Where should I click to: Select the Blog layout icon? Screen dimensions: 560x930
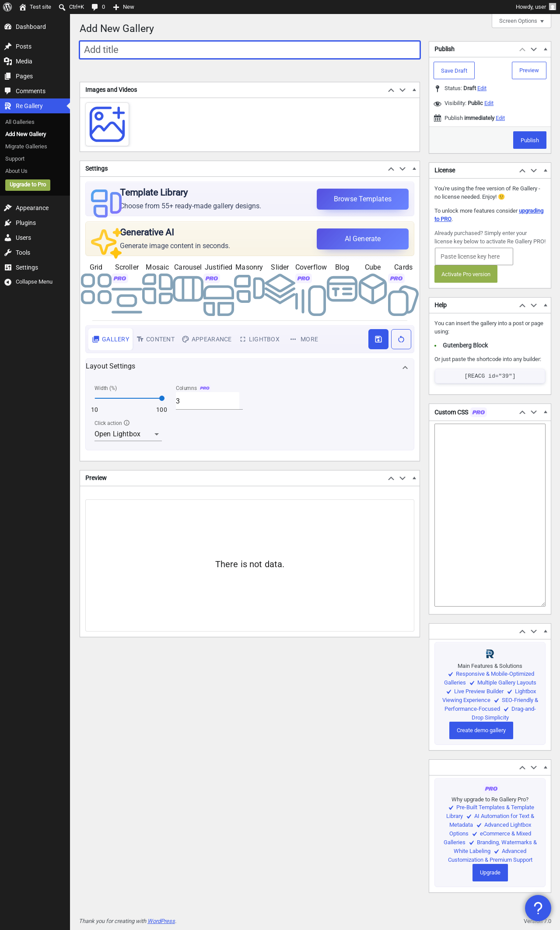click(x=342, y=289)
